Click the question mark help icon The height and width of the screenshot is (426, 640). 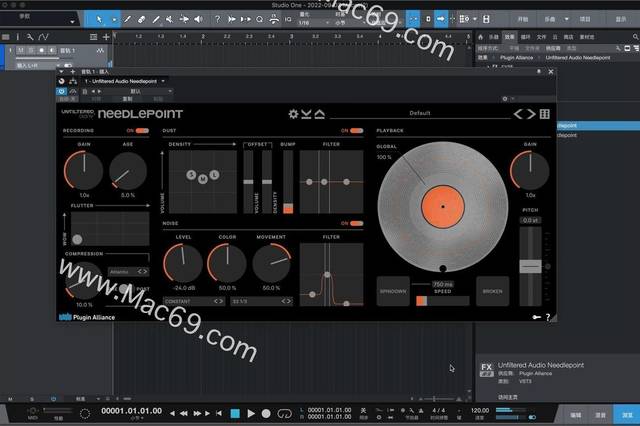click(x=218, y=19)
